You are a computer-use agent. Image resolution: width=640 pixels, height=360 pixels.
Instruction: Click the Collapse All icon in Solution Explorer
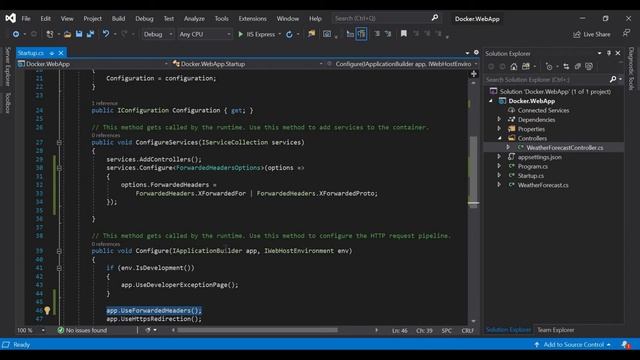tap(578, 67)
